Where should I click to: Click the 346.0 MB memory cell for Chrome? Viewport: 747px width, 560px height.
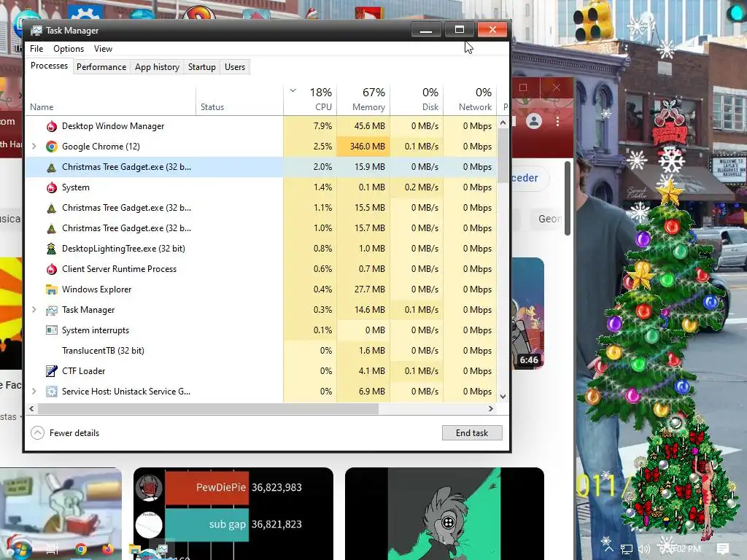tap(363, 147)
